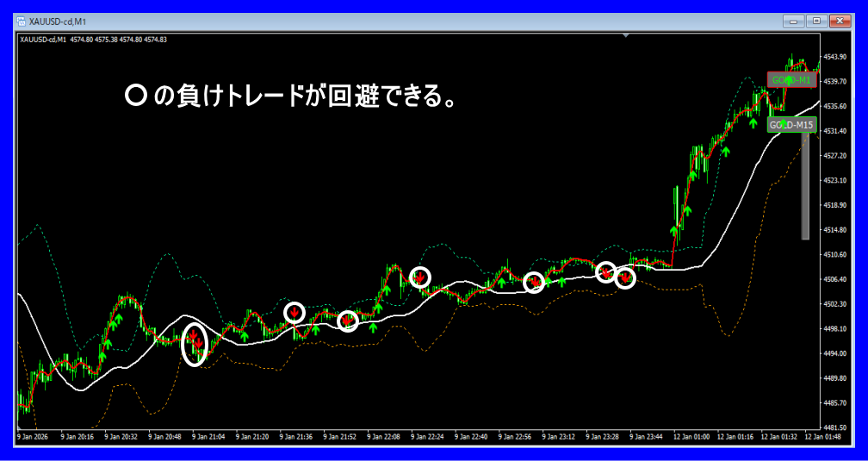Close the XAUUSD-cd,M1 chart window
Screen dimensions: 868x461
point(838,20)
